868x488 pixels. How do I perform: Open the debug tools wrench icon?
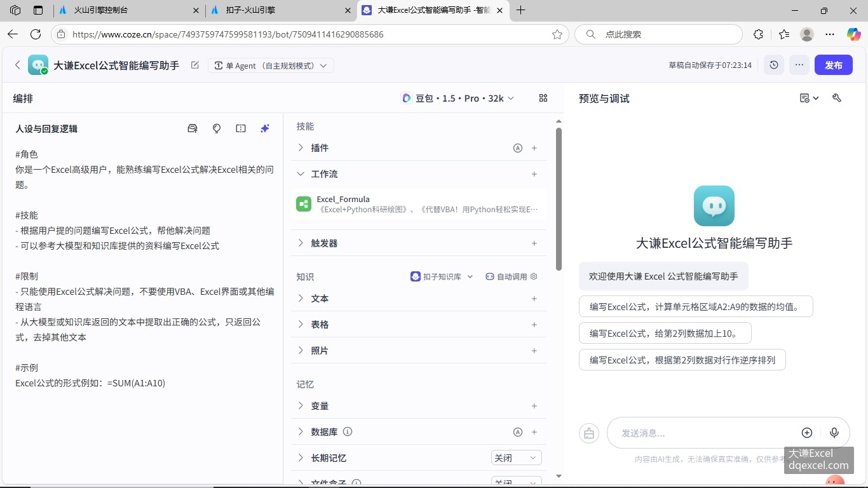[837, 98]
